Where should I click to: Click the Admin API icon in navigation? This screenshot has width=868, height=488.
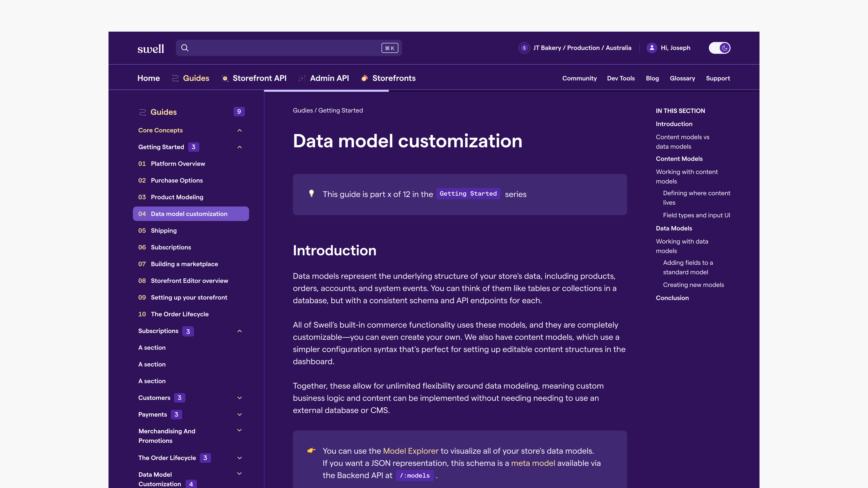click(x=302, y=78)
